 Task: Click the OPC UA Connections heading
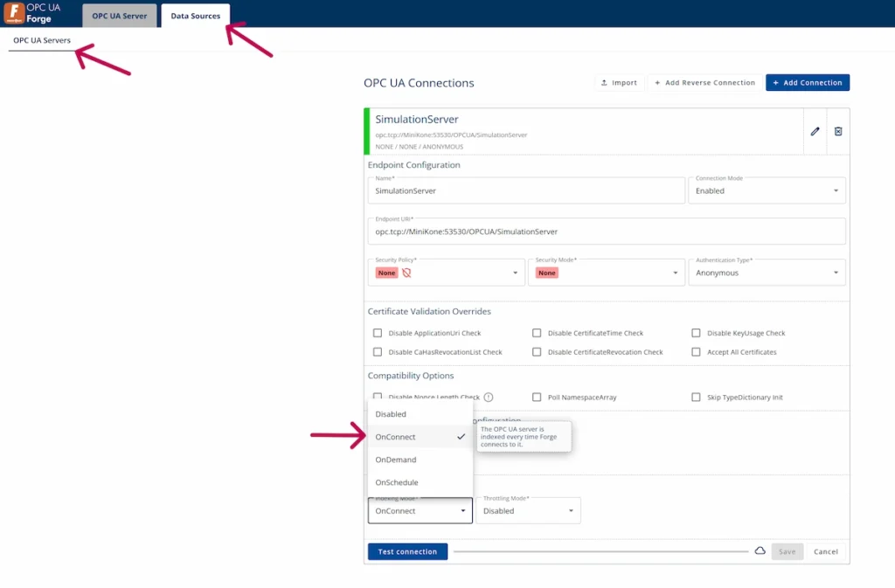coord(419,83)
